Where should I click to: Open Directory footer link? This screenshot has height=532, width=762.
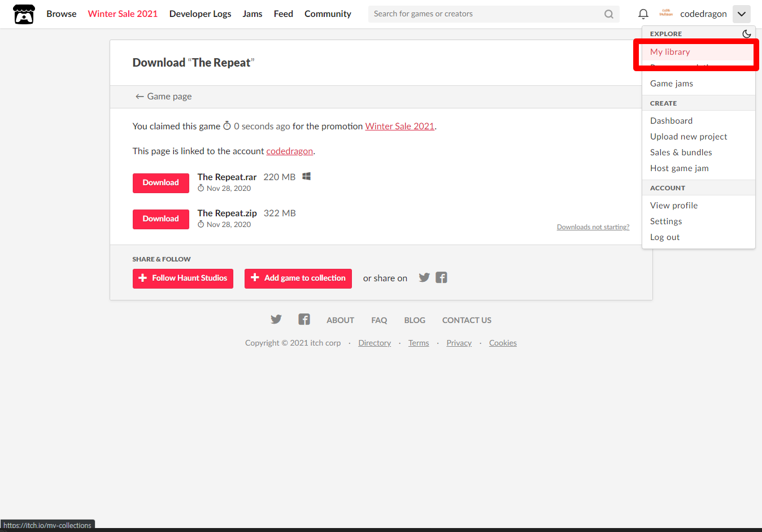(x=375, y=343)
